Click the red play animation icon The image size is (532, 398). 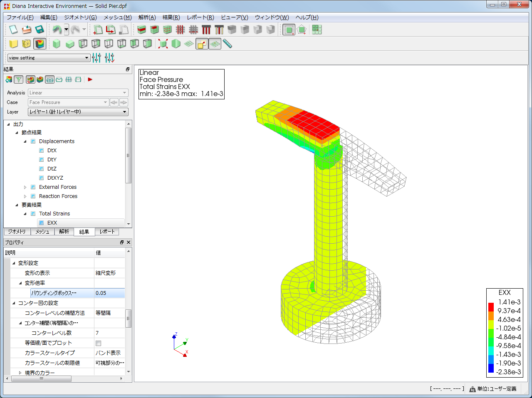[90, 79]
